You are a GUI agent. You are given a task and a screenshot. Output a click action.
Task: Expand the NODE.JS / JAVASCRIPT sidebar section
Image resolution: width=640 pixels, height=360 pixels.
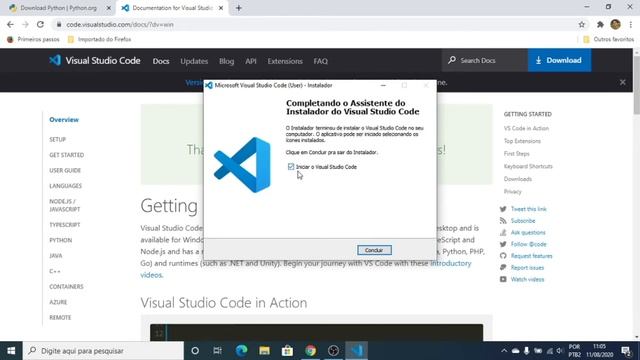(64, 205)
